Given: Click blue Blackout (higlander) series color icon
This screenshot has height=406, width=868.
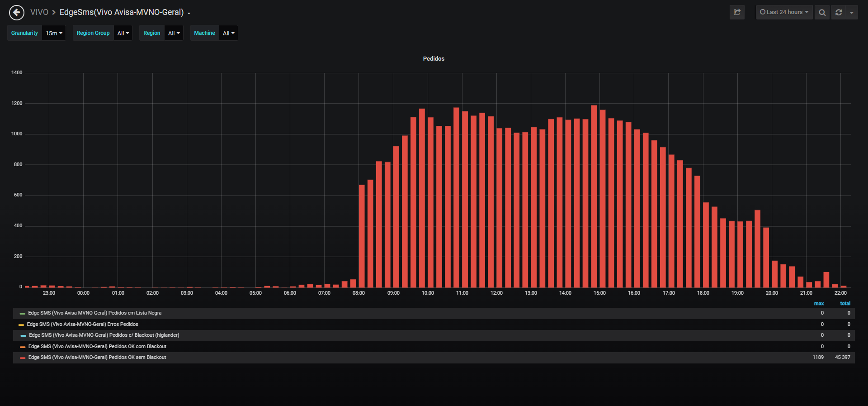Looking at the screenshot, I should coord(24,335).
